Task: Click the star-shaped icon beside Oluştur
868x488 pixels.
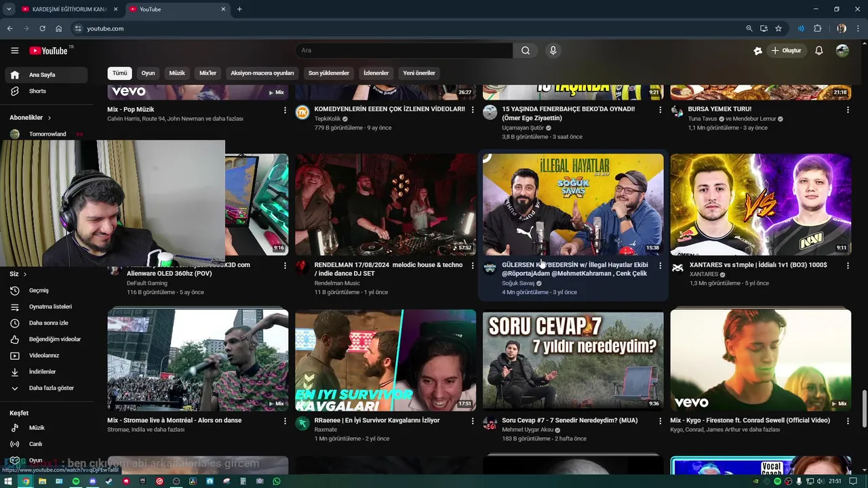Action: tap(757, 50)
